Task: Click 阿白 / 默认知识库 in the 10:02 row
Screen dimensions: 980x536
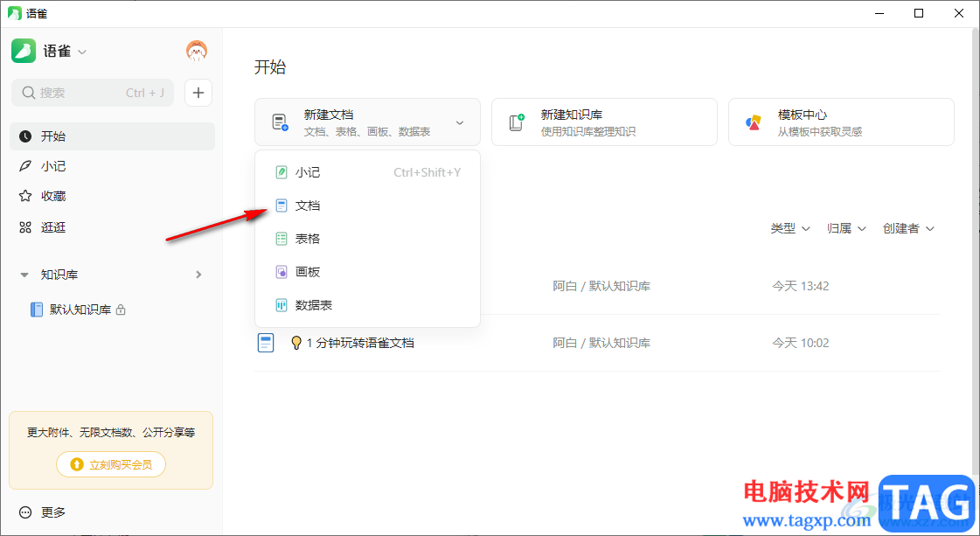Action: click(x=601, y=343)
